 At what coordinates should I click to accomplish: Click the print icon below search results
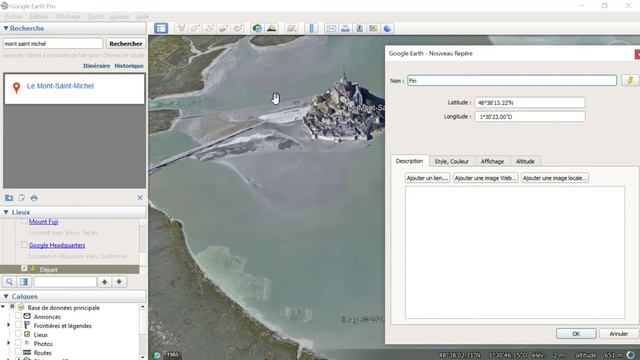pyautogui.click(x=34, y=198)
